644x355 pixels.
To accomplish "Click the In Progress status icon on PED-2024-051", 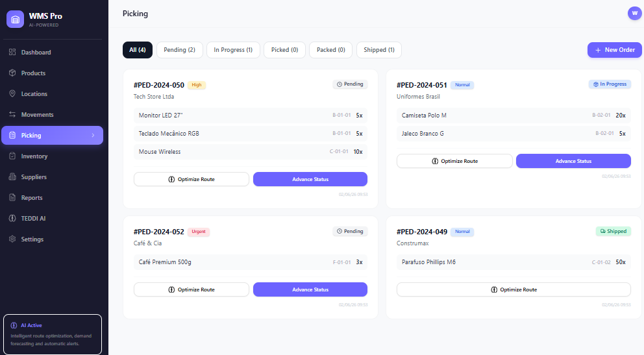I will [595, 84].
